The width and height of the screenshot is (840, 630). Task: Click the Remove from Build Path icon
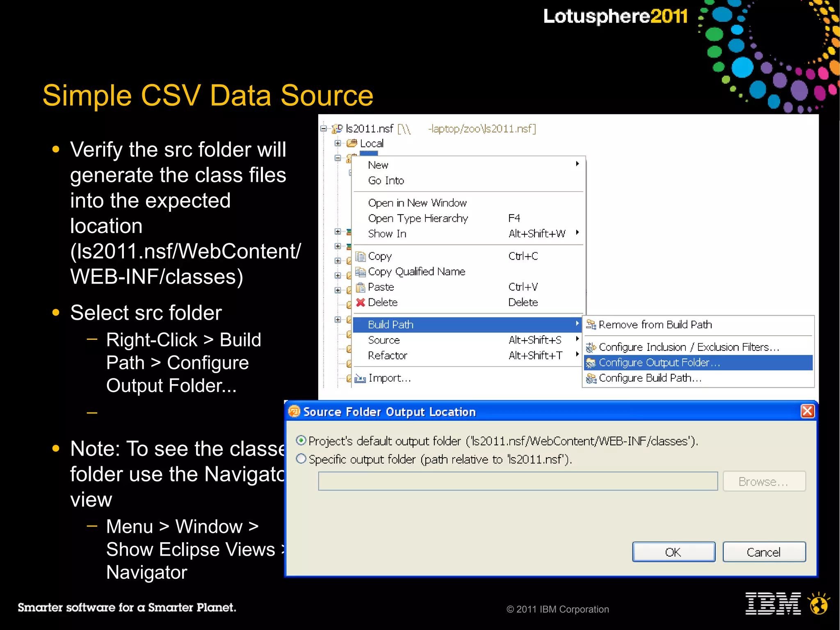point(591,325)
